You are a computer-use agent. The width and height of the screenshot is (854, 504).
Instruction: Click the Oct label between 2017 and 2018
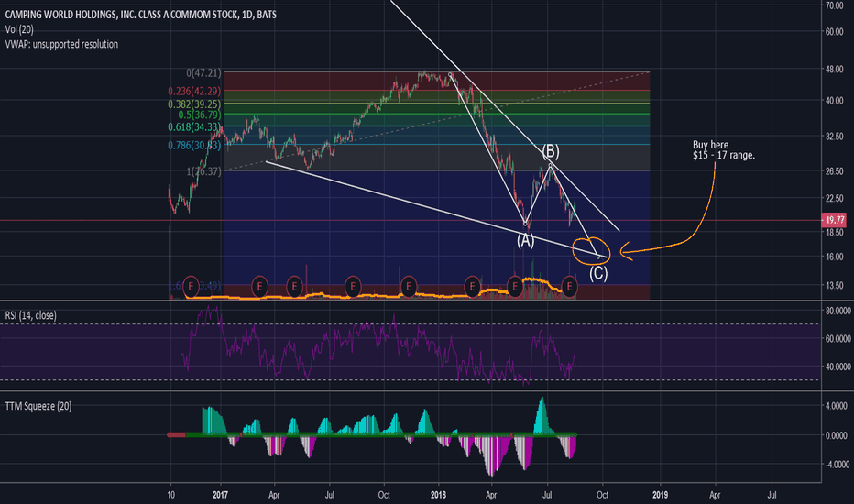[x=384, y=495]
